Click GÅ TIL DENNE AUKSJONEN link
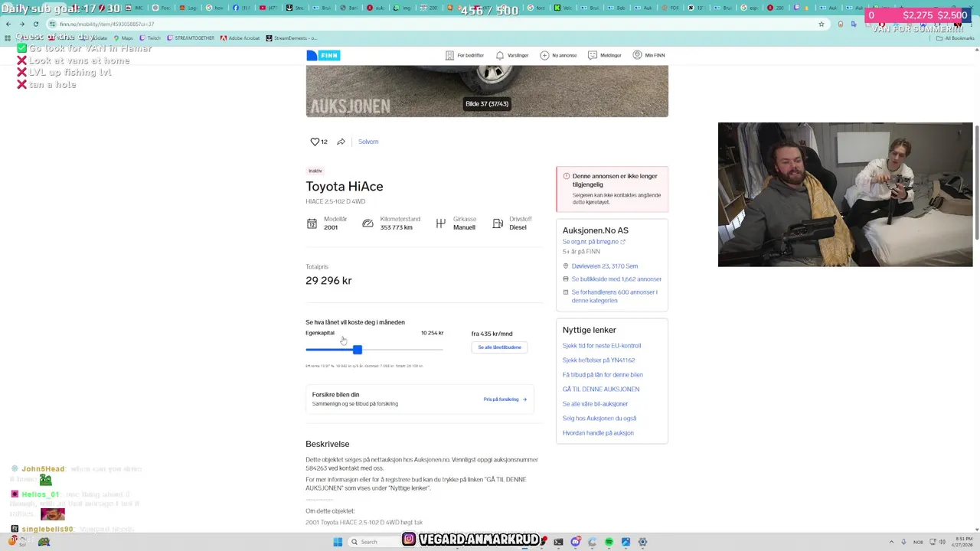 click(601, 390)
